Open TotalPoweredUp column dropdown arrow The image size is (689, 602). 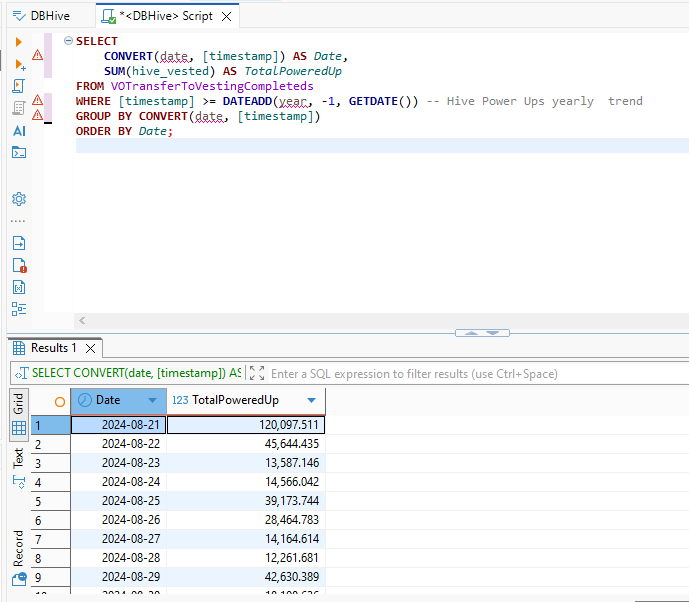tap(312, 400)
